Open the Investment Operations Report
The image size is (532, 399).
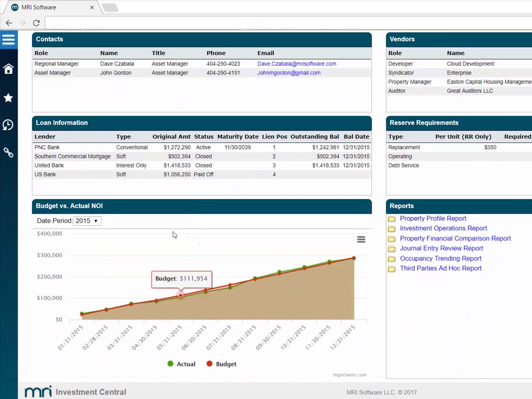444,228
